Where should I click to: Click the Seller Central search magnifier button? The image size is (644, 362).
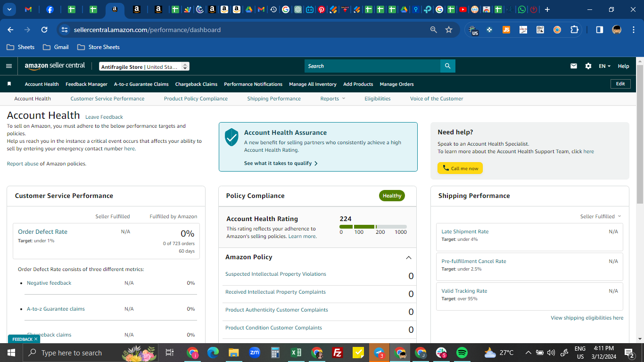(447, 66)
